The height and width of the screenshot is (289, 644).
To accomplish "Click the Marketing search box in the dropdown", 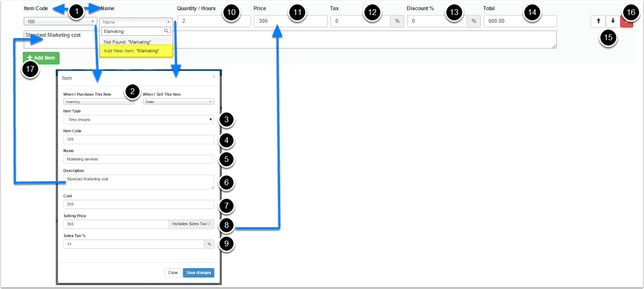I will [136, 31].
